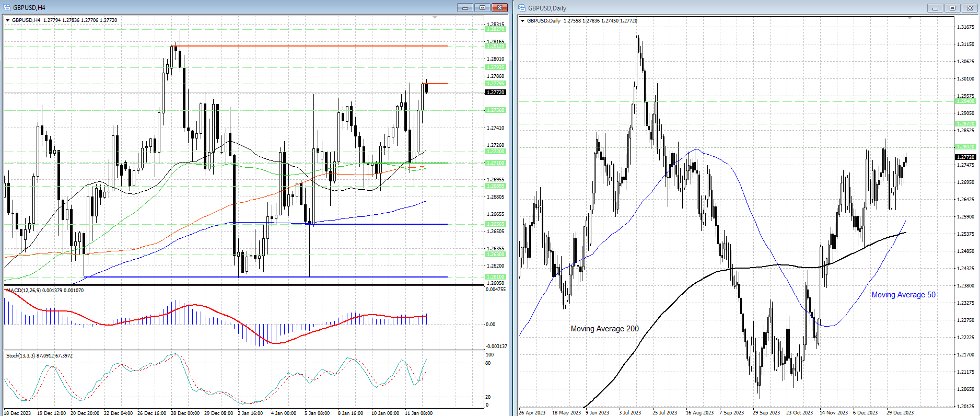
Task: Activate the GBPUSD,Daily window title bar
Action: tap(731, 8)
